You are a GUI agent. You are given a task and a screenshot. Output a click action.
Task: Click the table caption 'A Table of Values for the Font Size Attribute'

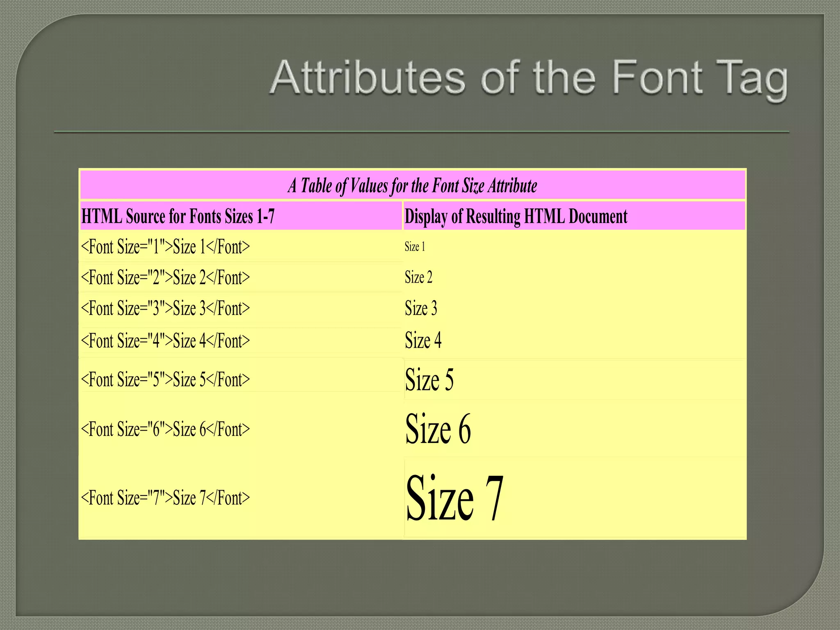click(x=412, y=186)
